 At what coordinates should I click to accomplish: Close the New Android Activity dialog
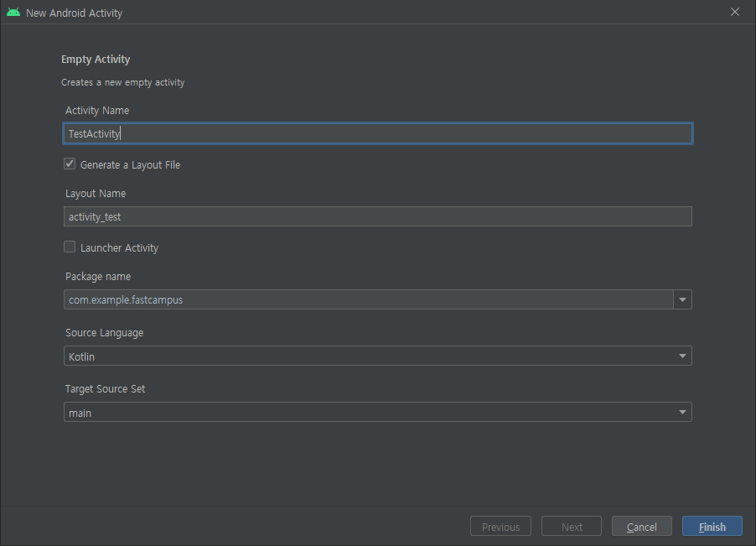[x=734, y=12]
